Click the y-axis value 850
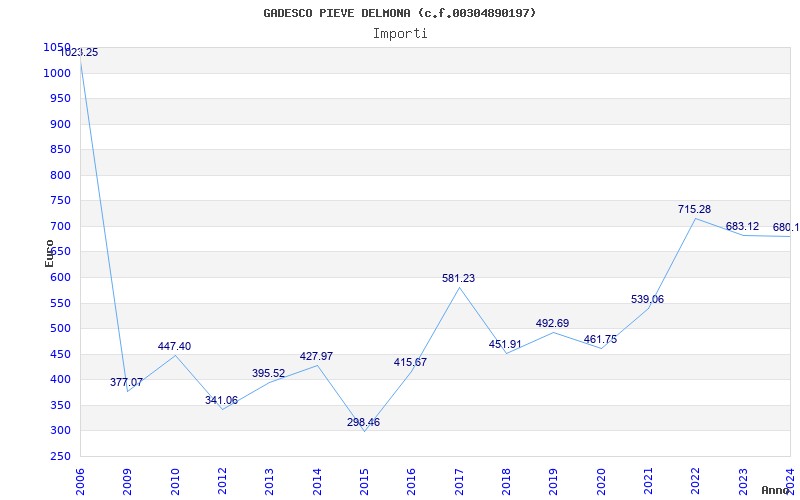Screen dimensions: 800x500 [x=60, y=149]
